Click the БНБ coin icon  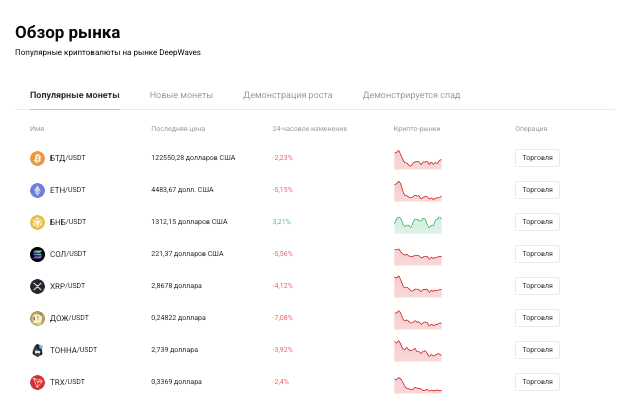pos(38,222)
